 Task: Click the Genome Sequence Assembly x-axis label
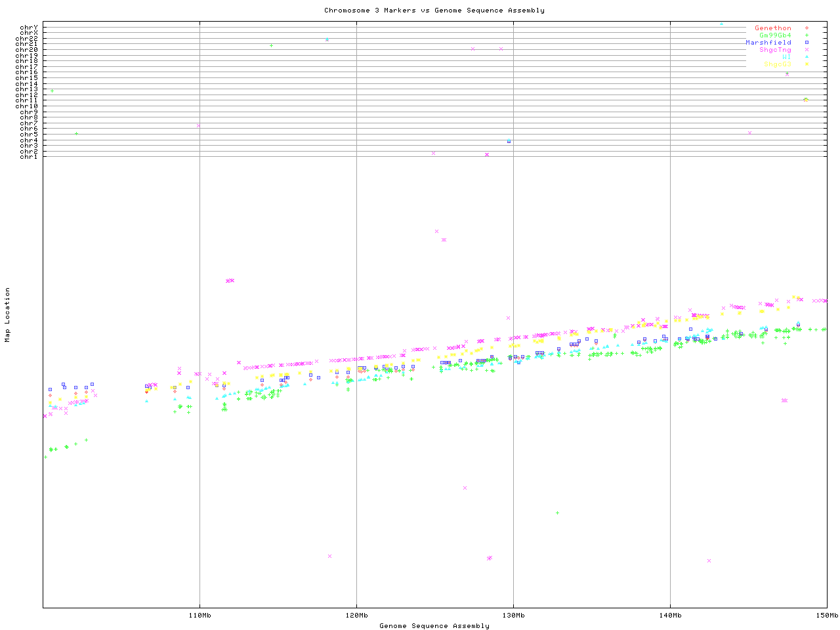tap(434, 626)
